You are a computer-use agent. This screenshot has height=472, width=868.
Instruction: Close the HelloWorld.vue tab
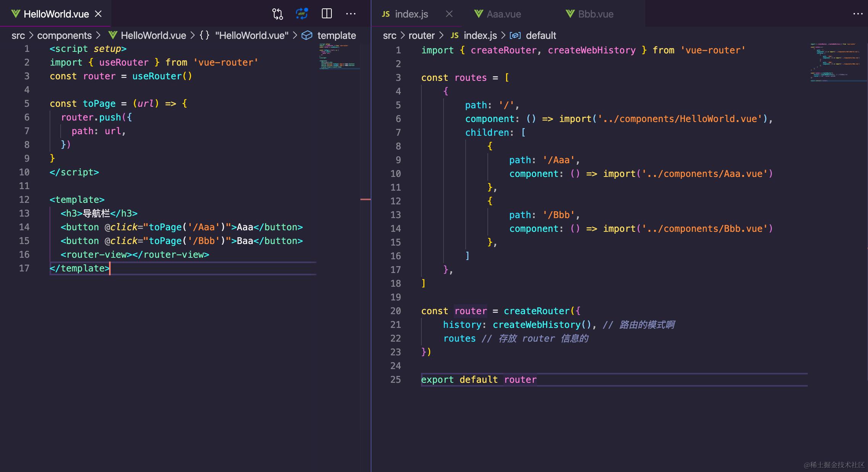(x=98, y=14)
